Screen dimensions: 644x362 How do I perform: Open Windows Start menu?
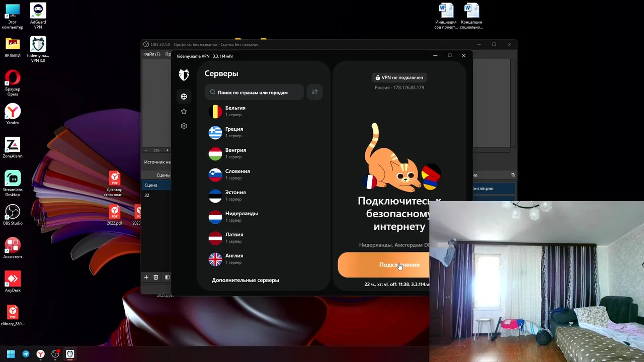pyautogui.click(x=11, y=354)
